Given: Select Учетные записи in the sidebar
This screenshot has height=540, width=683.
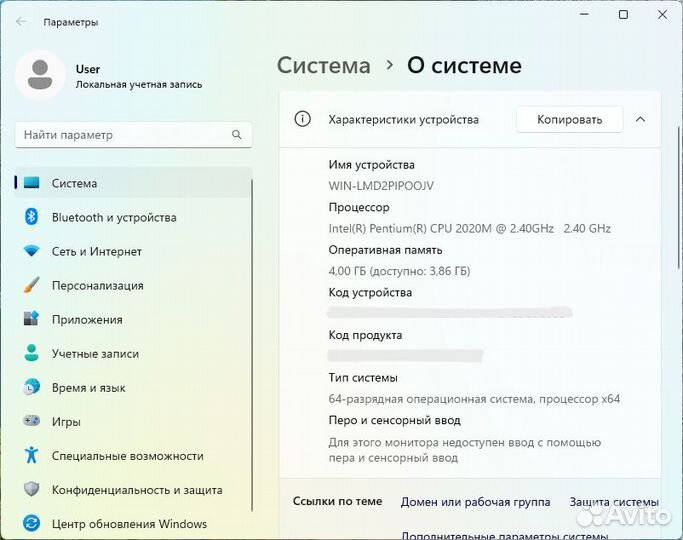Looking at the screenshot, I should [x=133, y=353].
